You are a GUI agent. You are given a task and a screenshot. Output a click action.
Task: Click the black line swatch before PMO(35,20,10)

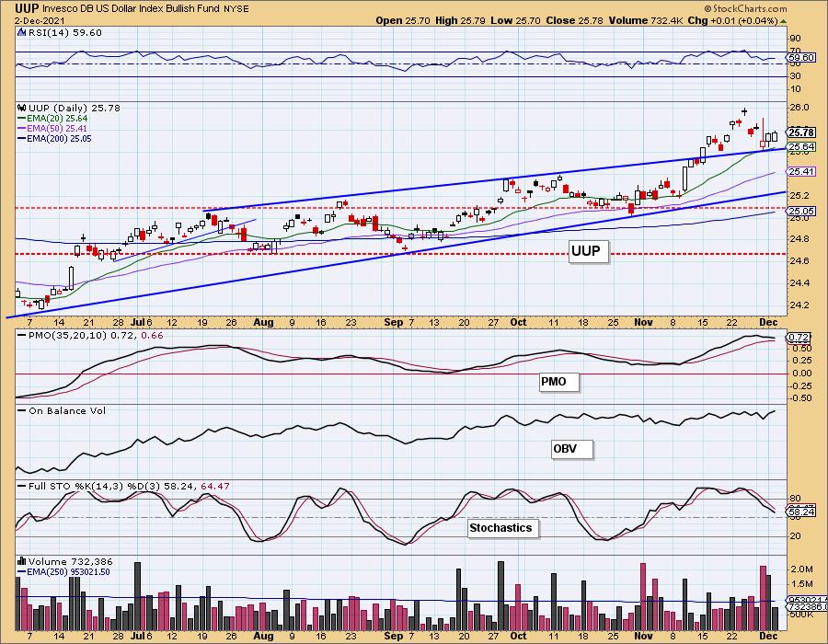coord(22,335)
